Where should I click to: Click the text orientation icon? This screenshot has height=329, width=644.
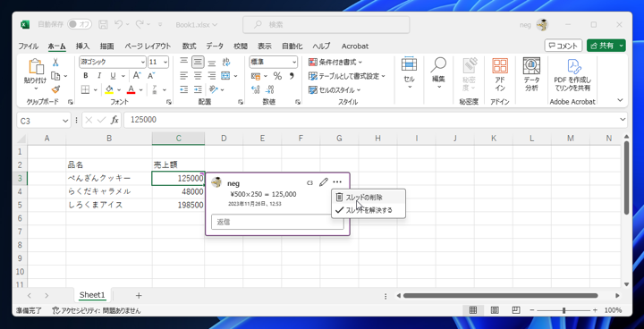pyautogui.click(x=213, y=89)
